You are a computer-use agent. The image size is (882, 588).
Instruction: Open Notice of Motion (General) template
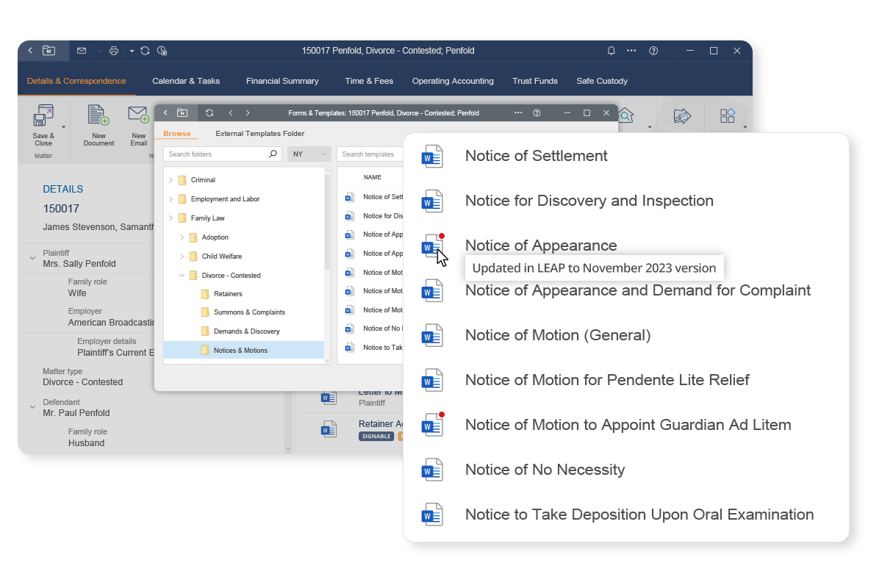coord(557,335)
